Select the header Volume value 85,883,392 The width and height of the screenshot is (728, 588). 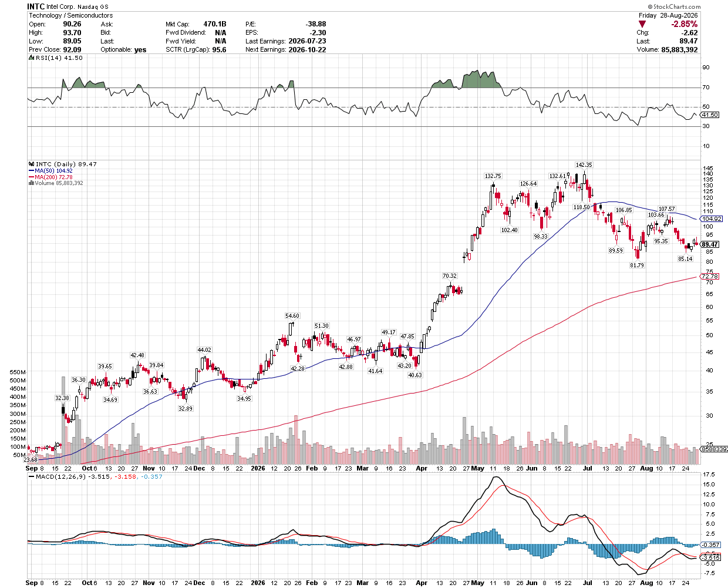(679, 49)
